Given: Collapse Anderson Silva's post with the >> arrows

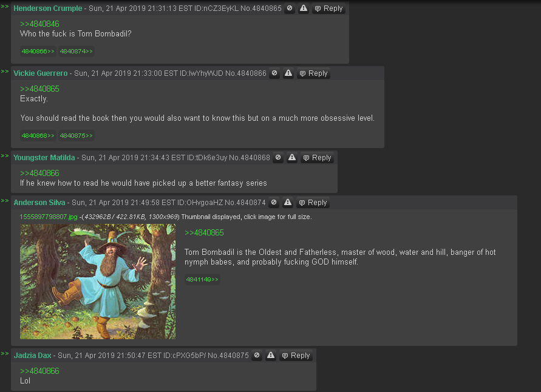Looking at the screenshot, I should point(5,200).
